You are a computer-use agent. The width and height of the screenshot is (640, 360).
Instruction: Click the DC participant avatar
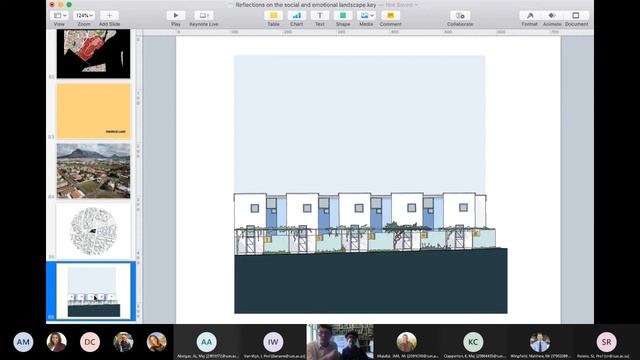[x=90, y=342]
